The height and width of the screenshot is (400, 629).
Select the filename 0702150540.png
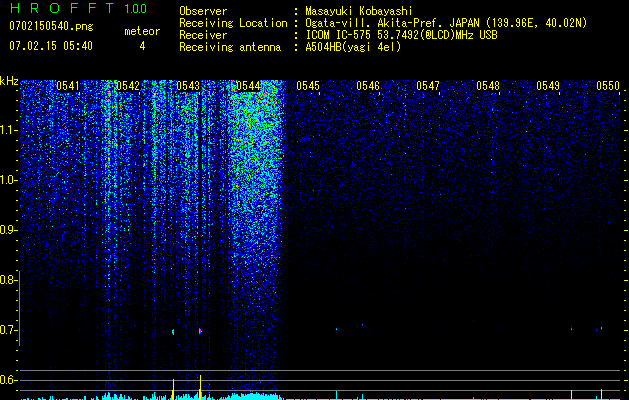click(x=51, y=26)
